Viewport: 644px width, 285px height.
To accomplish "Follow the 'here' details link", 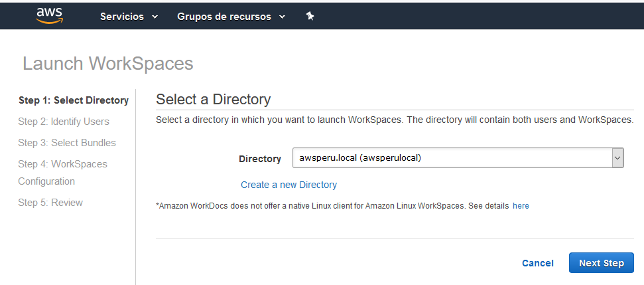I will pyautogui.click(x=521, y=206).
